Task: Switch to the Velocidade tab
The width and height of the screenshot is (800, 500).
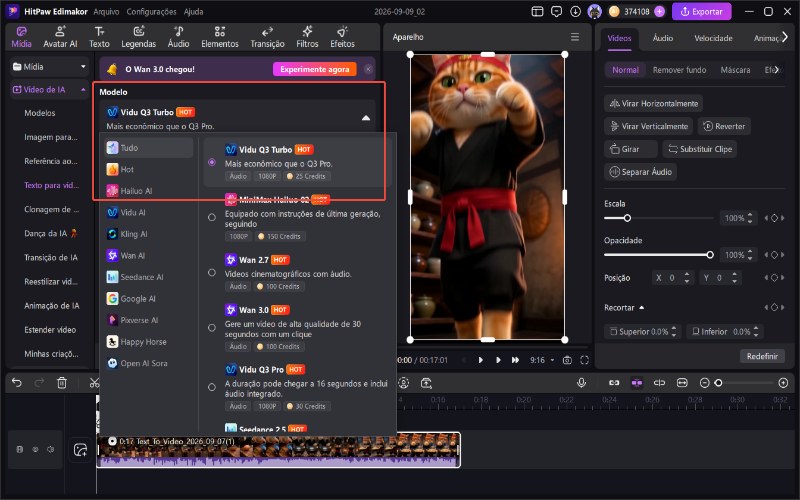Action: tap(713, 38)
